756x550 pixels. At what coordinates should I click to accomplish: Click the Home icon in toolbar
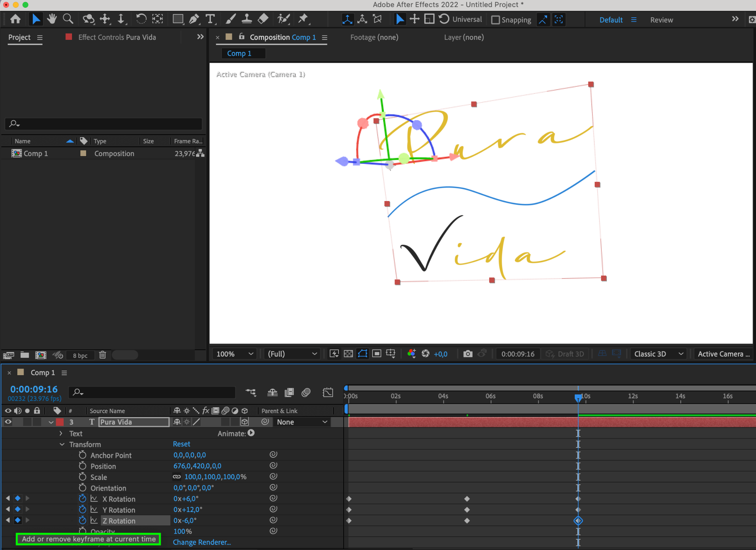point(16,19)
